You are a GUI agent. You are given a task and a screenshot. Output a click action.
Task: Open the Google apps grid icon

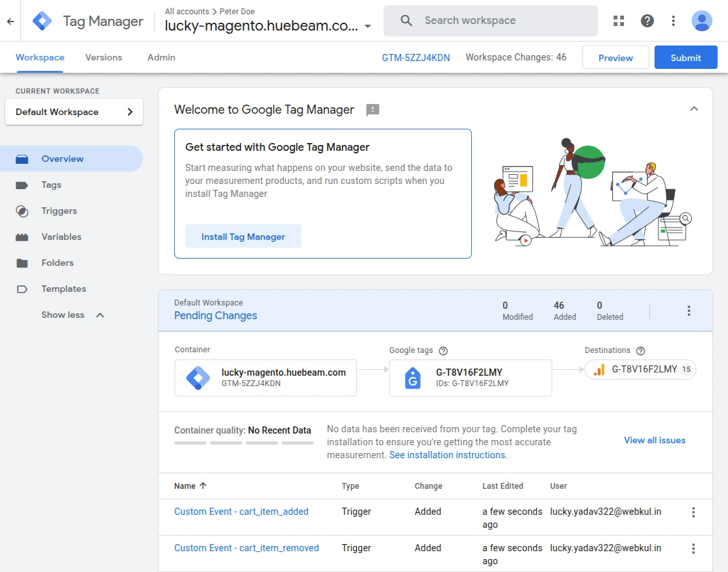pos(618,20)
